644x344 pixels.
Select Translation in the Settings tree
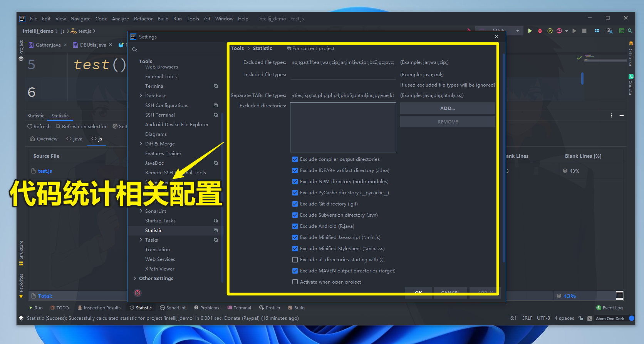click(x=158, y=250)
